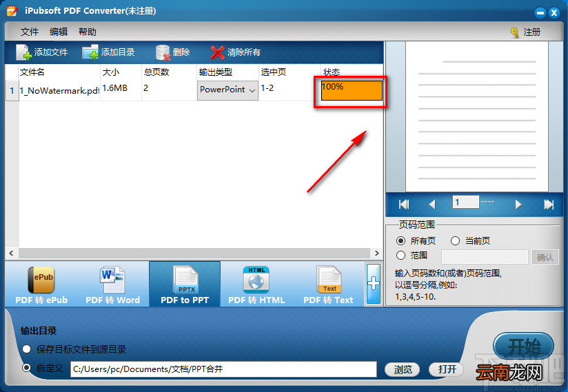This screenshot has height=392, width=568.
Task: Click the Add Folder (添加目录) icon
Action: click(90, 52)
